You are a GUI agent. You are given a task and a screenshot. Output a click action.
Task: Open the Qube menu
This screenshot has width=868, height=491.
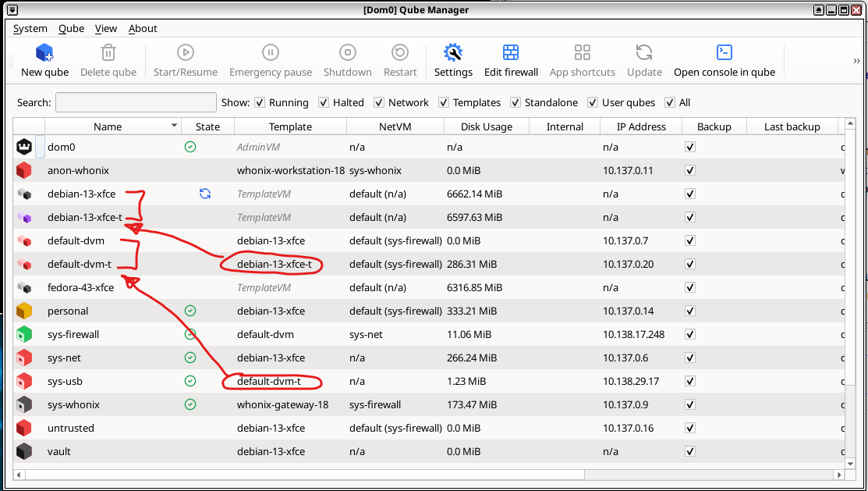coord(72,28)
